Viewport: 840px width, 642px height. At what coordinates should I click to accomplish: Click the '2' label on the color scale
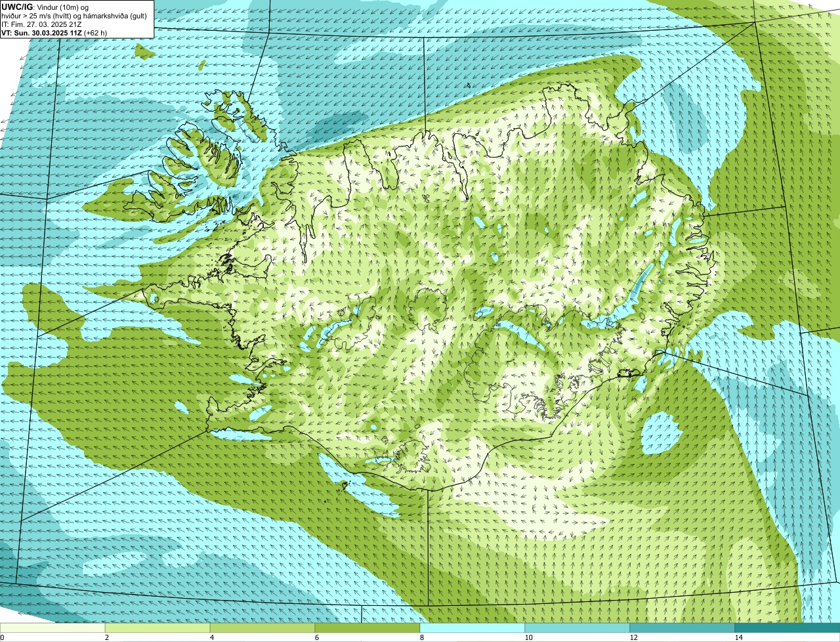[106, 637]
